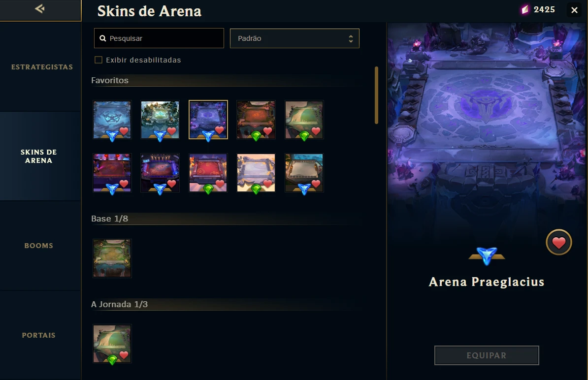Click the magnifier icon in Pesquisar field
This screenshot has height=380, width=588.
[x=103, y=38]
